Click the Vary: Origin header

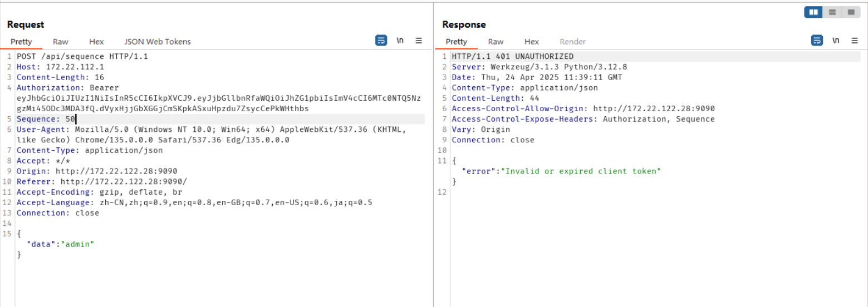coord(481,130)
